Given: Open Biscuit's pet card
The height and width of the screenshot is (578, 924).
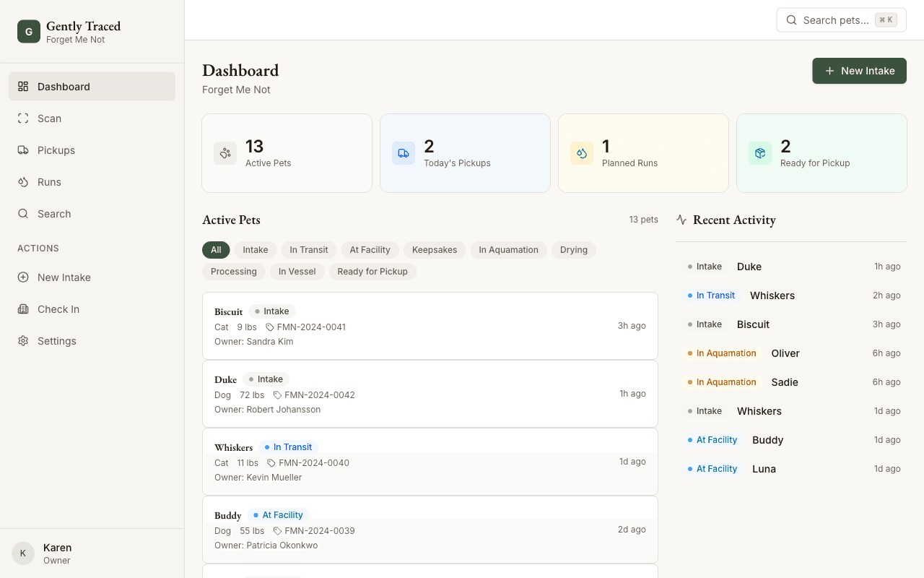Looking at the screenshot, I should coord(430,326).
